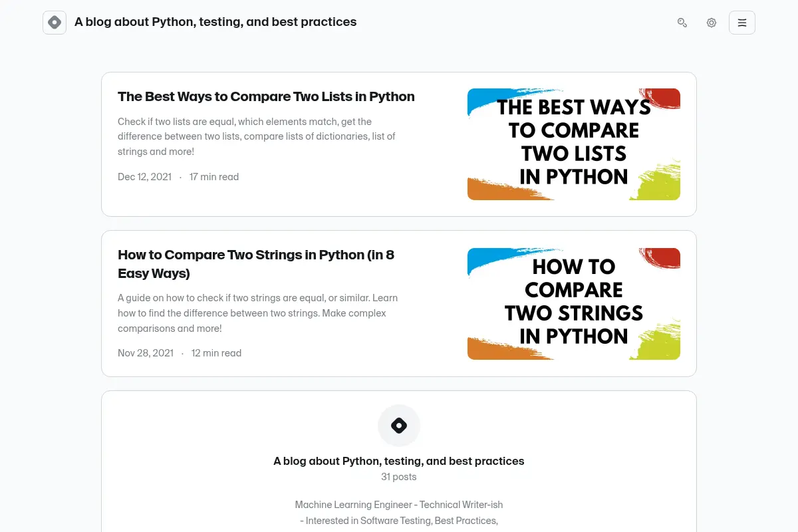Toggle the theme (sun) icon
This screenshot has height=532, width=798.
[712, 23]
